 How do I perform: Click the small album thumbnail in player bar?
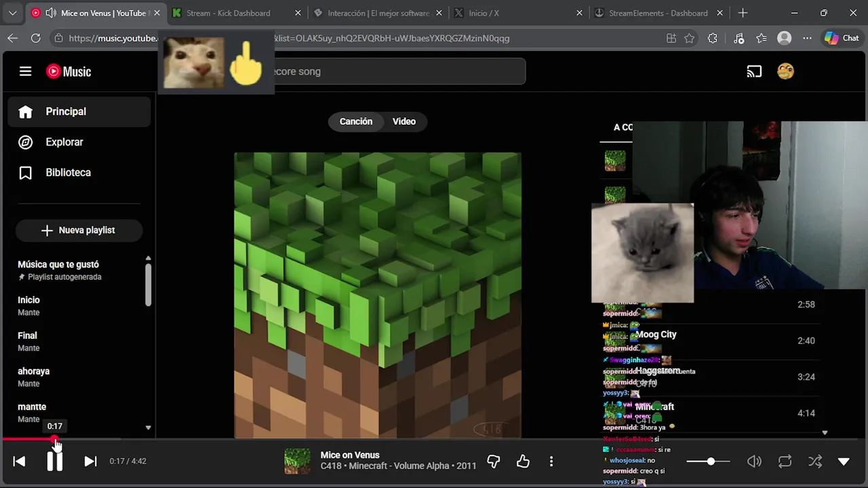297,462
